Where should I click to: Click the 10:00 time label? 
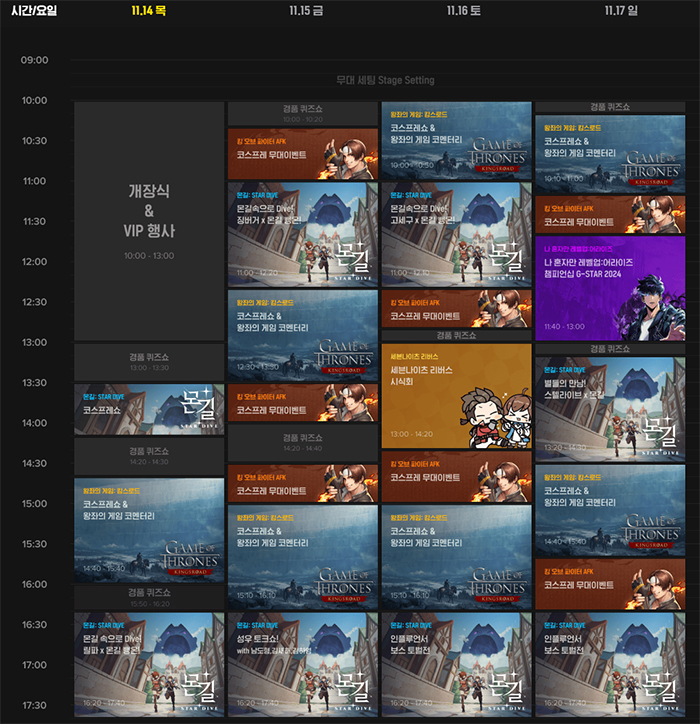34,100
